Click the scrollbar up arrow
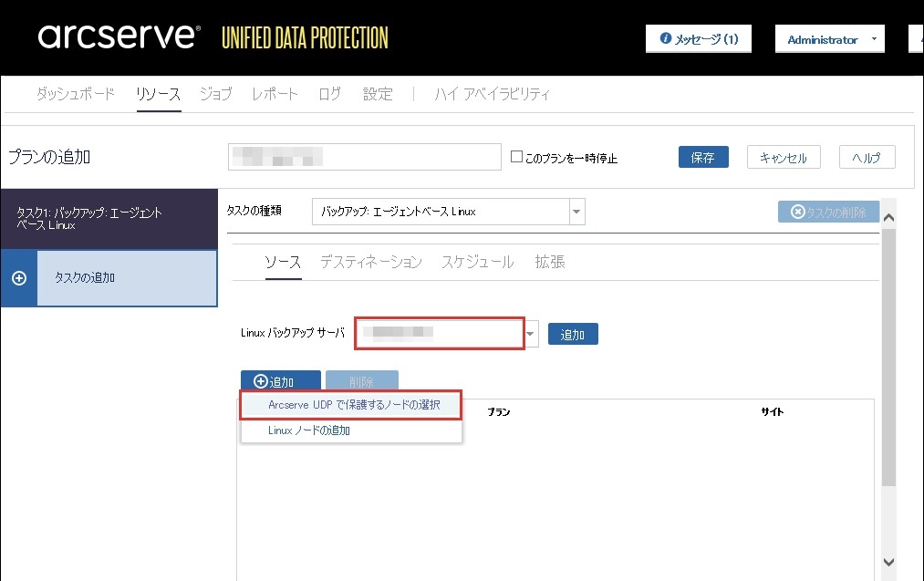This screenshot has width=924, height=581. tap(888, 218)
